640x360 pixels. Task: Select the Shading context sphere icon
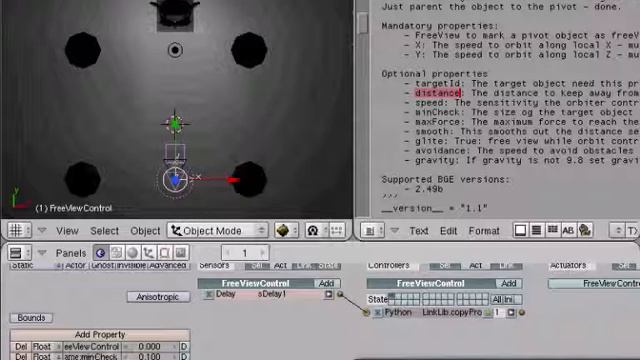132,253
